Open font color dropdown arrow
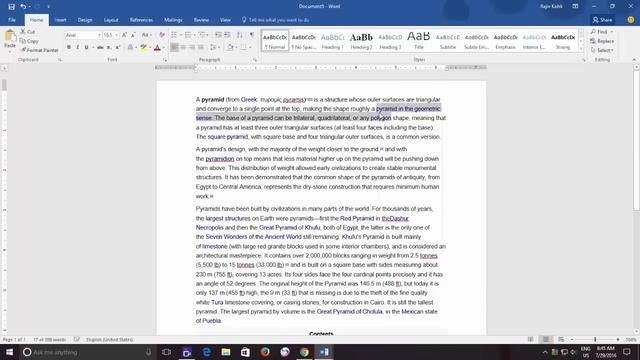Screen dimensions: 640x360 point(164,48)
